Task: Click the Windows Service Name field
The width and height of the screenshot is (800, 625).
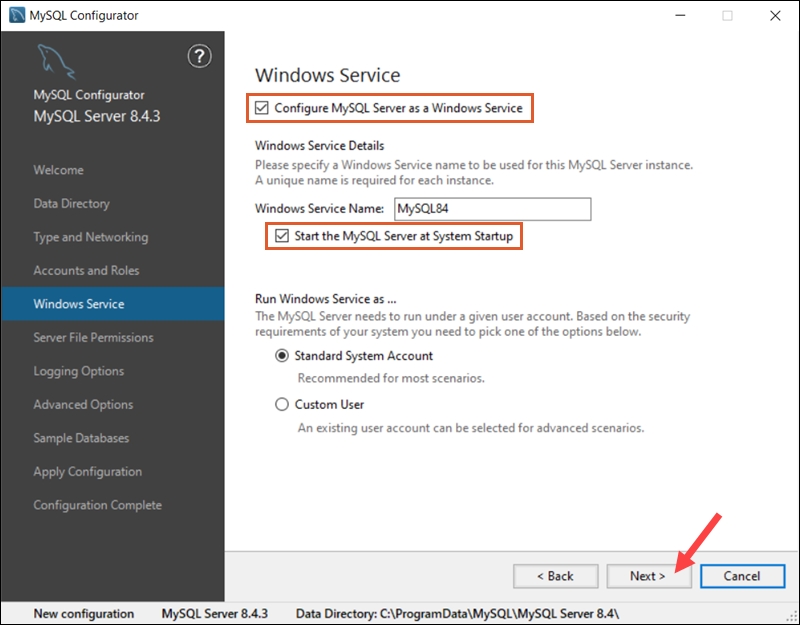Action: pos(493,208)
